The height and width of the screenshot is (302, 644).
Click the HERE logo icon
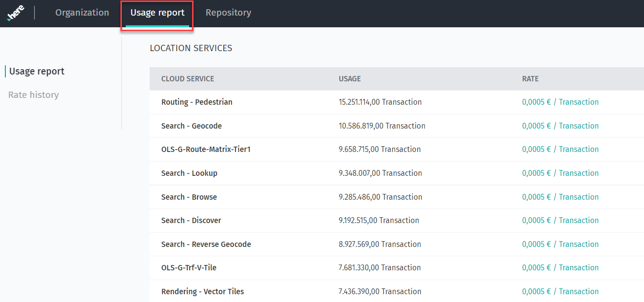[16, 13]
